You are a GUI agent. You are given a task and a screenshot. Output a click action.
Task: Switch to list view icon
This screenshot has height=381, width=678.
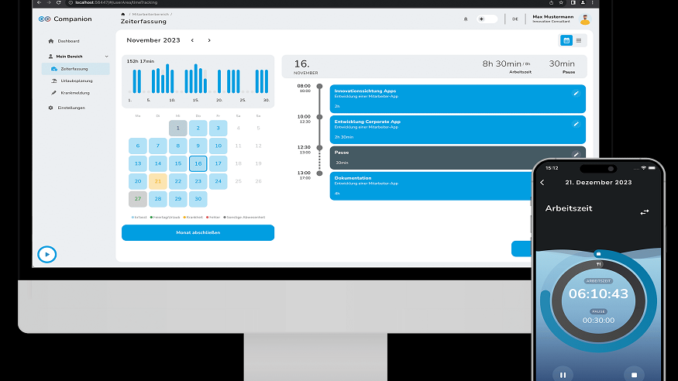click(579, 41)
